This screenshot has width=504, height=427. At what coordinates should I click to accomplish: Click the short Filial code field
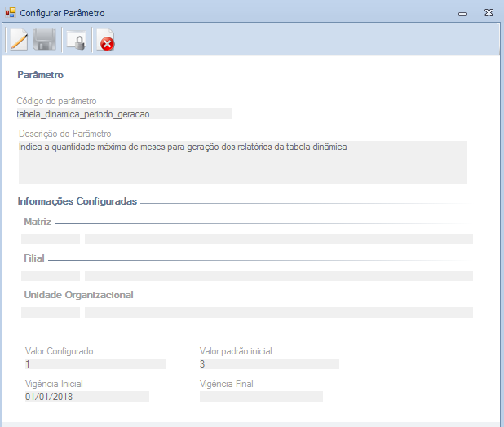click(51, 276)
